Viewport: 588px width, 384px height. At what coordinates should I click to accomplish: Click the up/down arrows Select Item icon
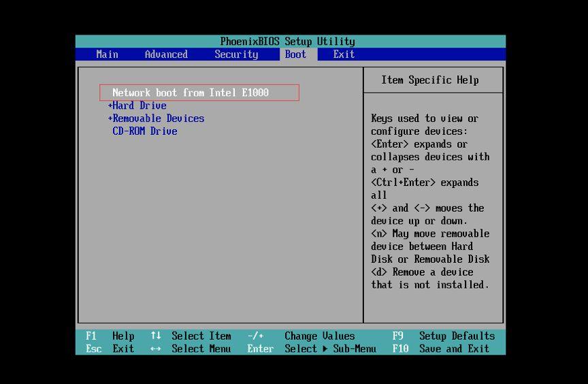tap(156, 336)
